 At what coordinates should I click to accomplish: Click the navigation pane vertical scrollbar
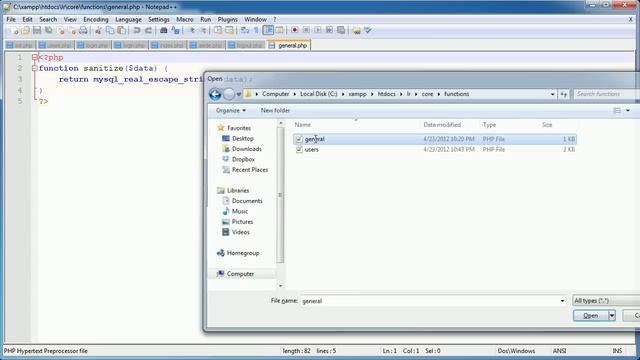tap(280, 195)
